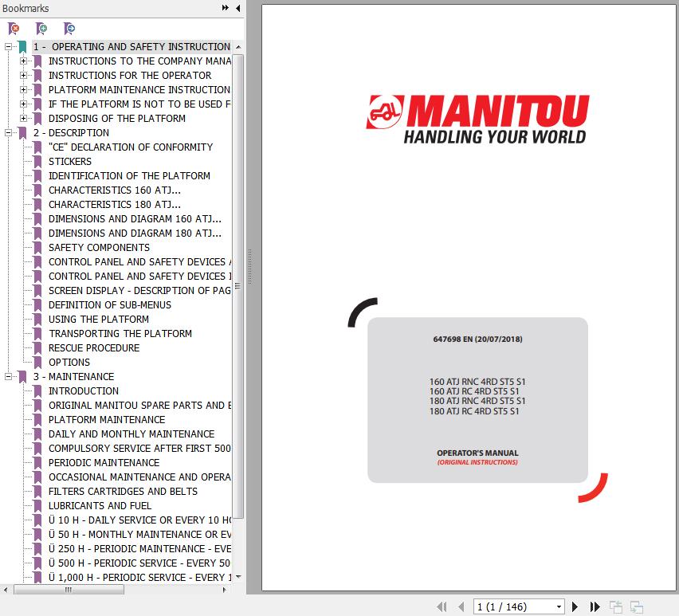Collapse the '3 - MAINTENANCE' section

[x=8, y=377]
